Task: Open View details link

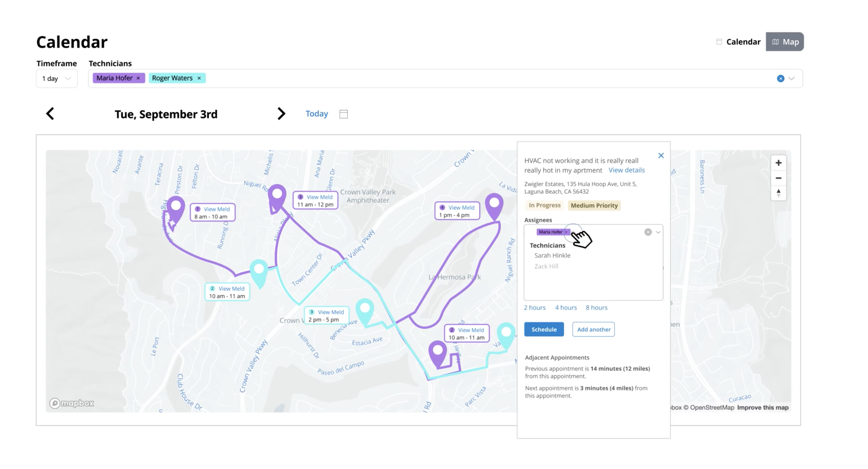Action: 626,170
